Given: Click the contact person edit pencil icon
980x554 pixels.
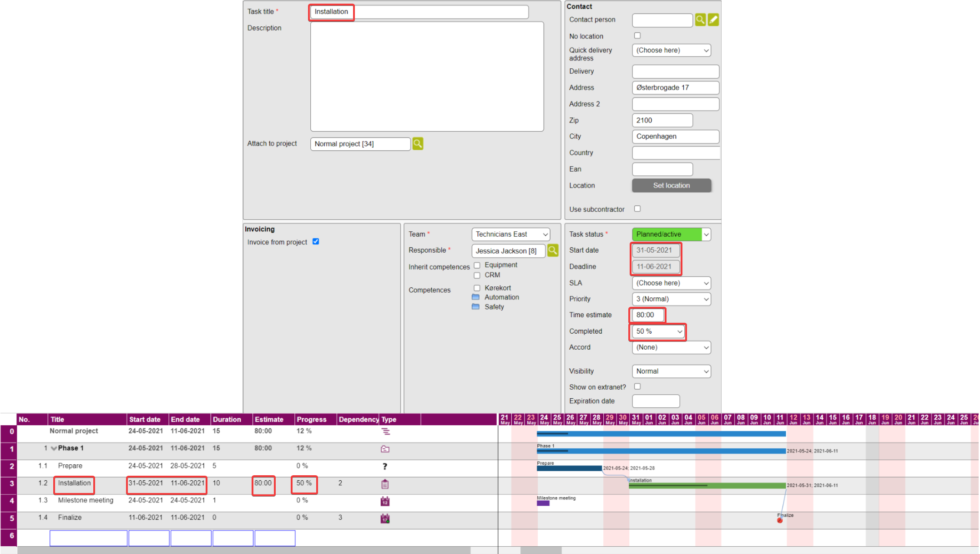Looking at the screenshot, I should pyautogui.click(x=713, y=20).
